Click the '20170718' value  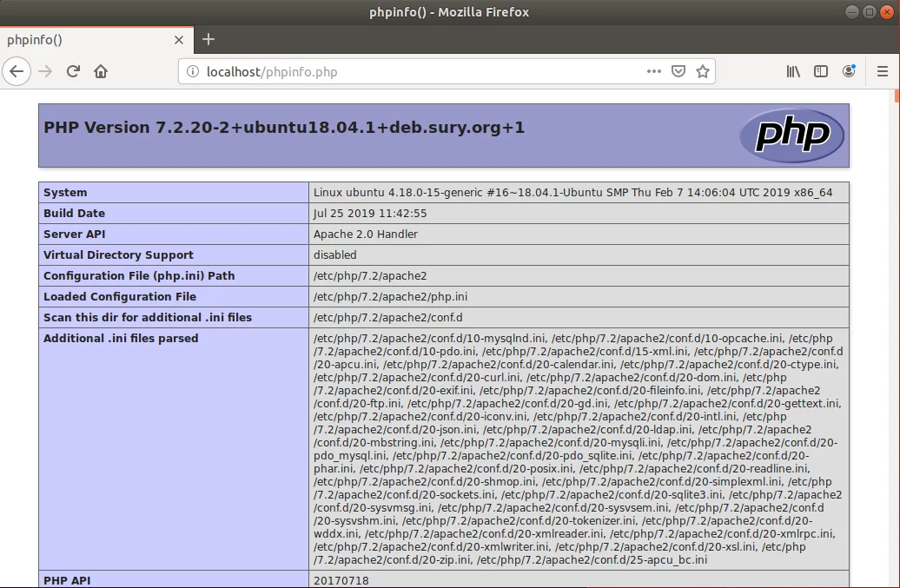[x=341, y=580]
